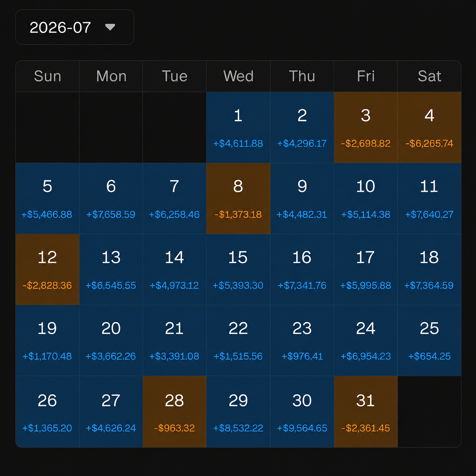The width and height of the screenshot is (476, 476).
Task: Select day 25 with +$654.25
Action: (x=429, y=340)
